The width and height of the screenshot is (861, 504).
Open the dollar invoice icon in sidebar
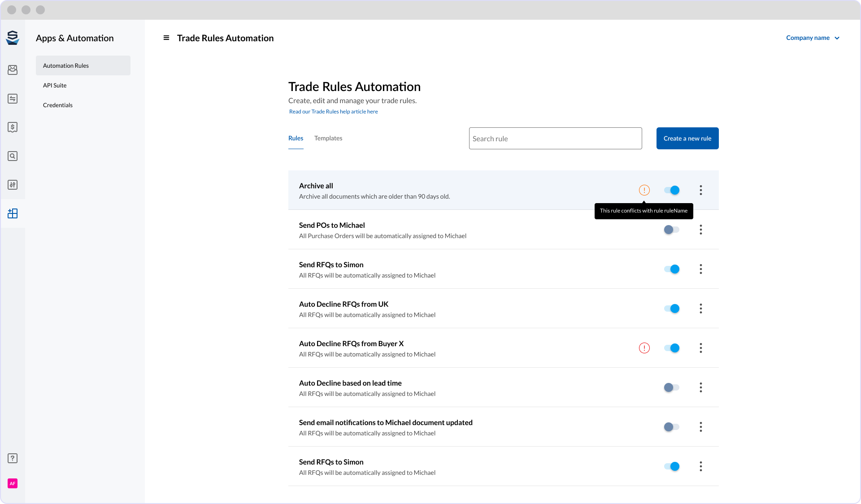[13, 127]
